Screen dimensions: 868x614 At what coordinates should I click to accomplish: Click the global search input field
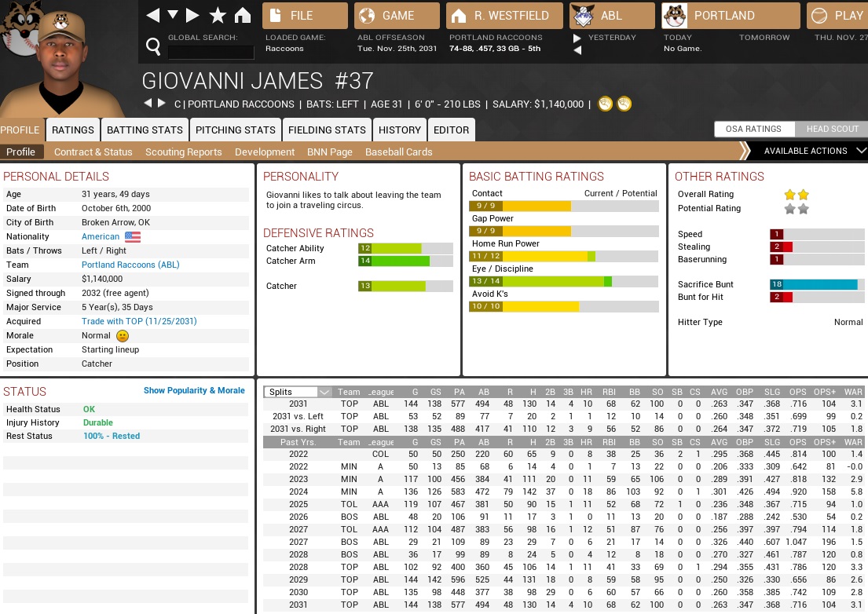[x=211, y=53]
